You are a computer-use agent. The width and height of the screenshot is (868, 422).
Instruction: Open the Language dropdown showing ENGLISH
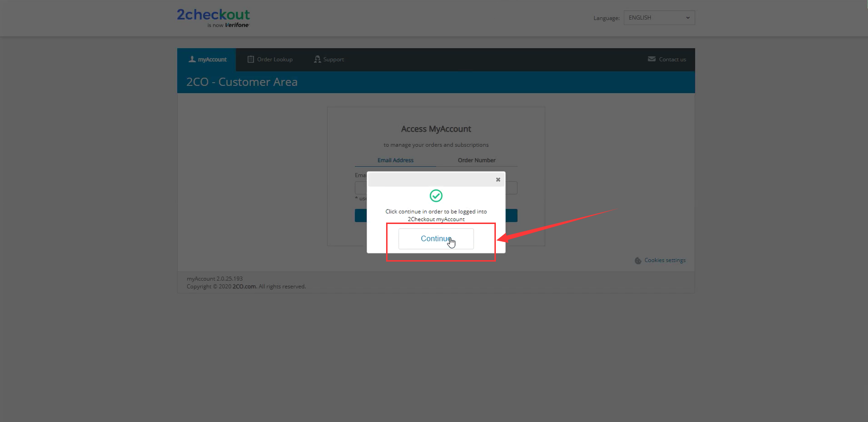tap(659, 18)
